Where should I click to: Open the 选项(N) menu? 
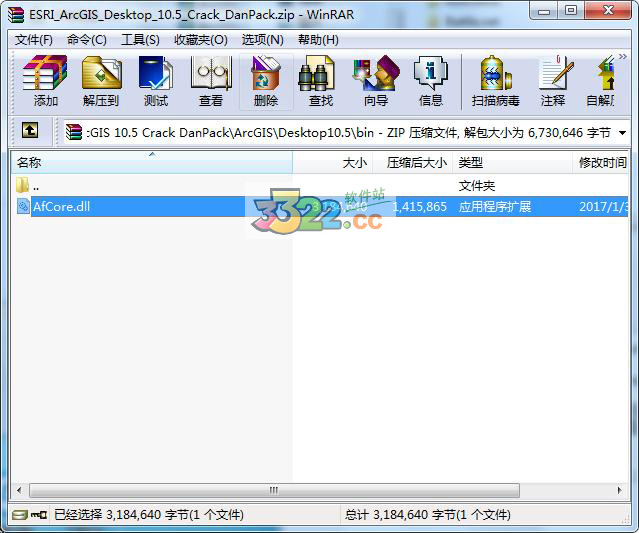262,40
